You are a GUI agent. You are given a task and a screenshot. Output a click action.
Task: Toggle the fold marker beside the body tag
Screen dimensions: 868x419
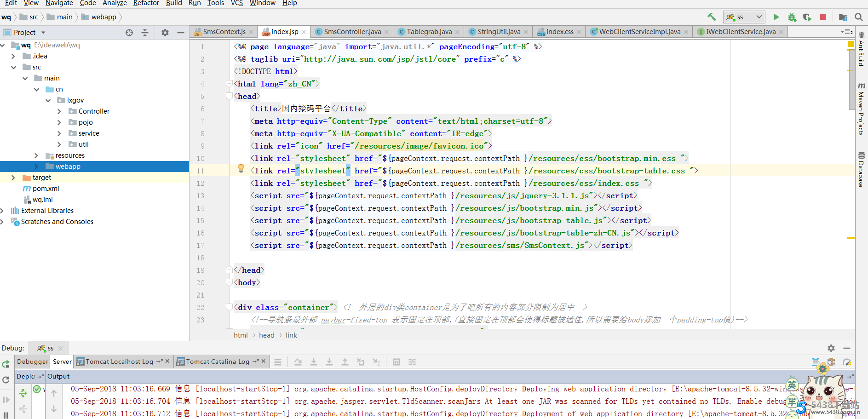pos(229,282)
